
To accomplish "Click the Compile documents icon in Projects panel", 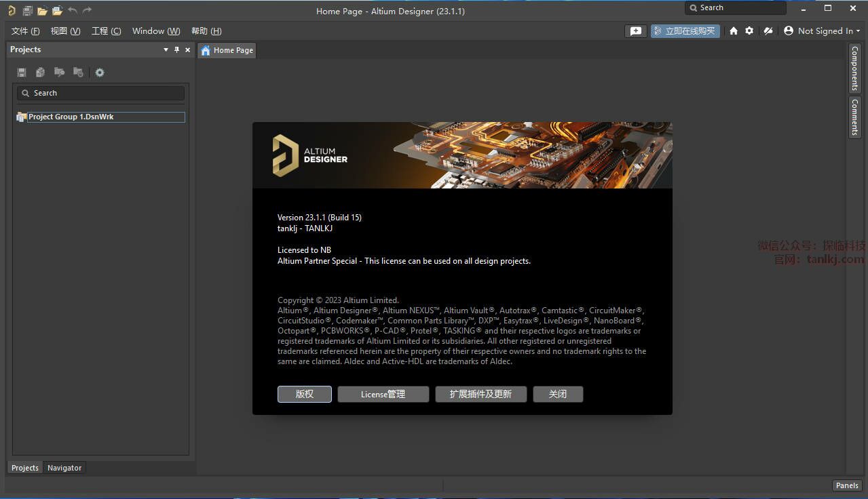I will point(41,72).
